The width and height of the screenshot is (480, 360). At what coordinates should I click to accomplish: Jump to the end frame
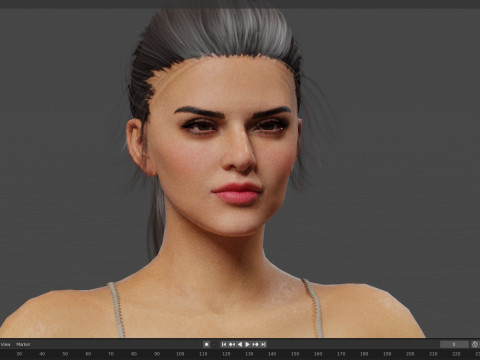263,344
